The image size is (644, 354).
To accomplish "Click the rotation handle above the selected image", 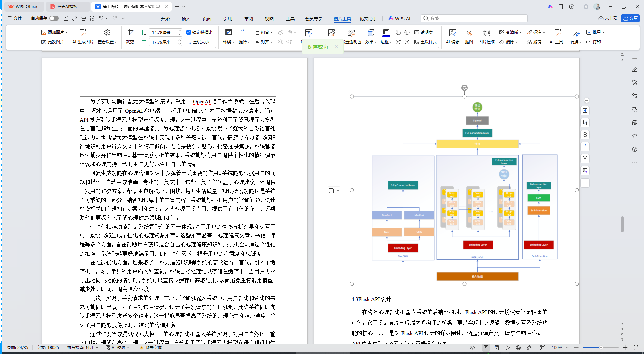I will (x=464, y=88).
